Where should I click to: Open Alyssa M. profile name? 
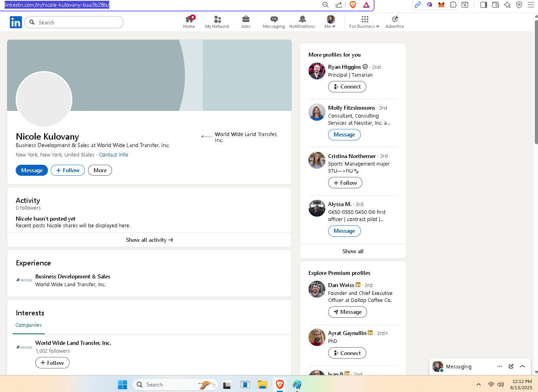click(x=340, y=204)
